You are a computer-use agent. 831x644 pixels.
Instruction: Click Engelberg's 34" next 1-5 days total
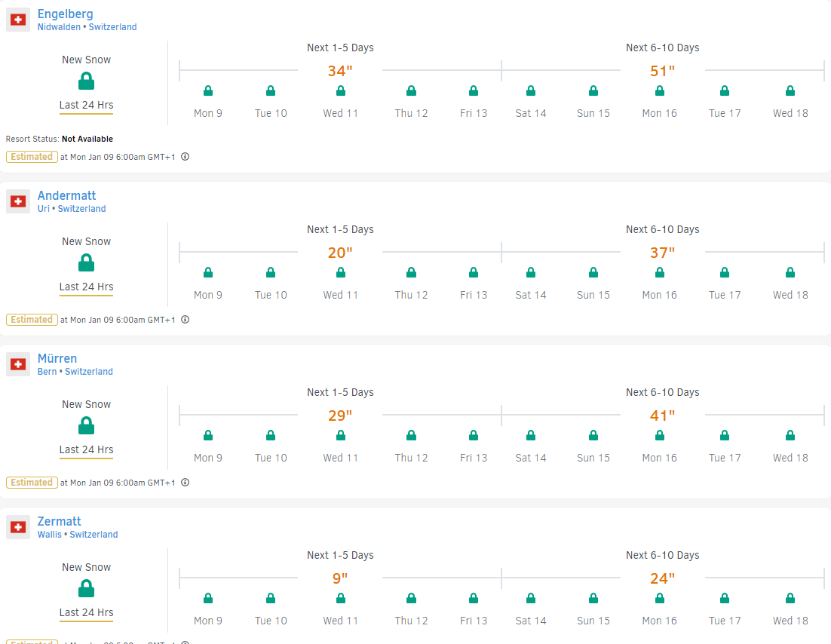[x=340, y=72]
